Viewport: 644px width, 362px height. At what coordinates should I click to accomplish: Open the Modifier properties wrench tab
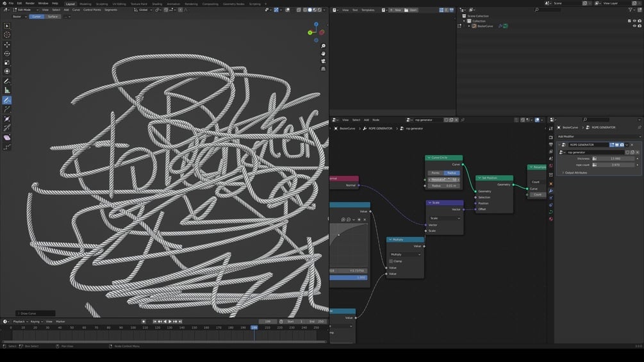[551, 191]
